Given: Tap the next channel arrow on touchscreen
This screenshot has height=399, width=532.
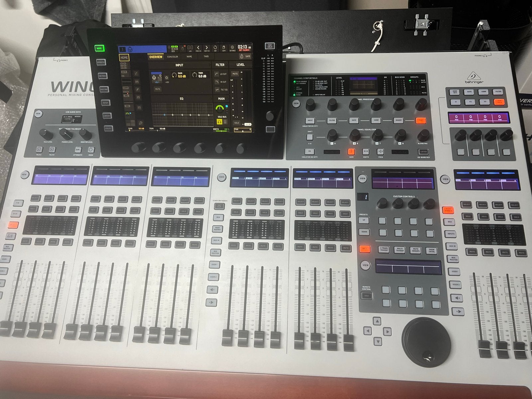Looking at the screenshot, I should tap(206, 48).
